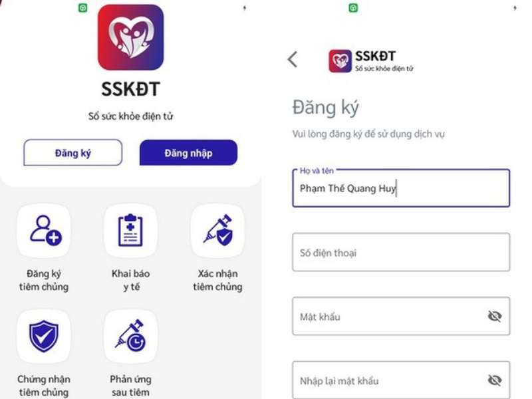Tap Xác nhận tiêm chủng syringe icon
The width and height of the screenshot is (532, 399).
pos(218,230)
